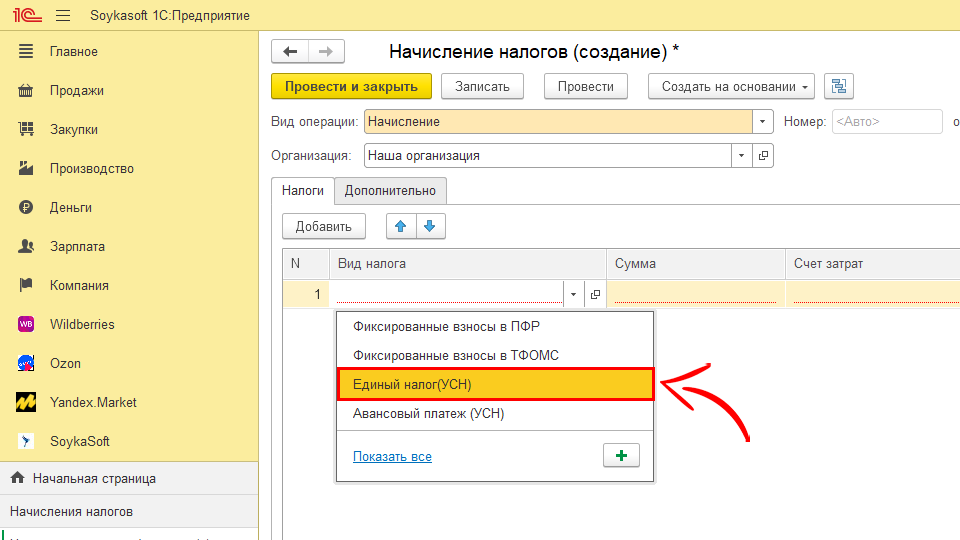Open the Зарплата section
Image resolution: width=960 pixels, height=540 pixels.
[77, 247]
